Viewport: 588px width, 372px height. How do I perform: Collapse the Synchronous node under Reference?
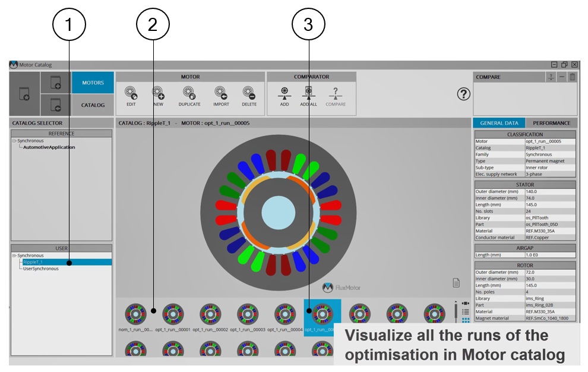[x=14, y=141]
